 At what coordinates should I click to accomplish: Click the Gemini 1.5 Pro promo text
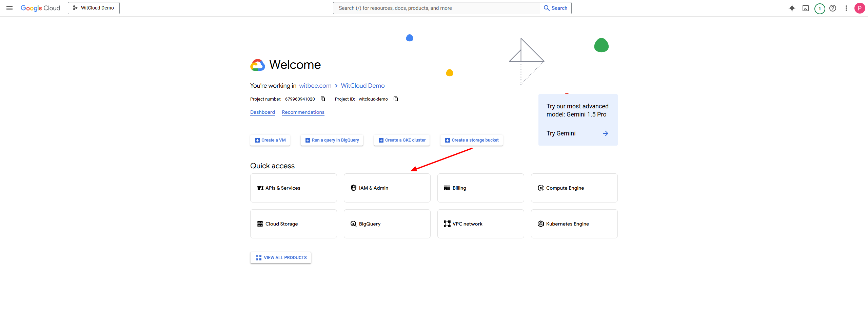[x=577, y=110]
